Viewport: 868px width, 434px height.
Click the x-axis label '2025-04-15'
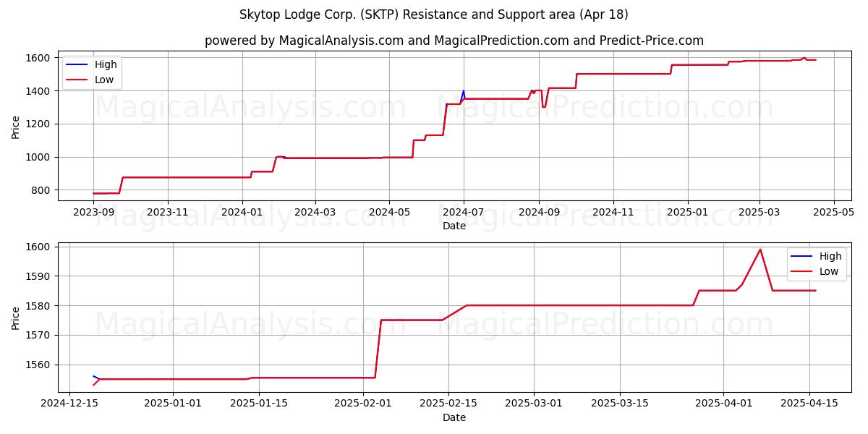(809, 404)
